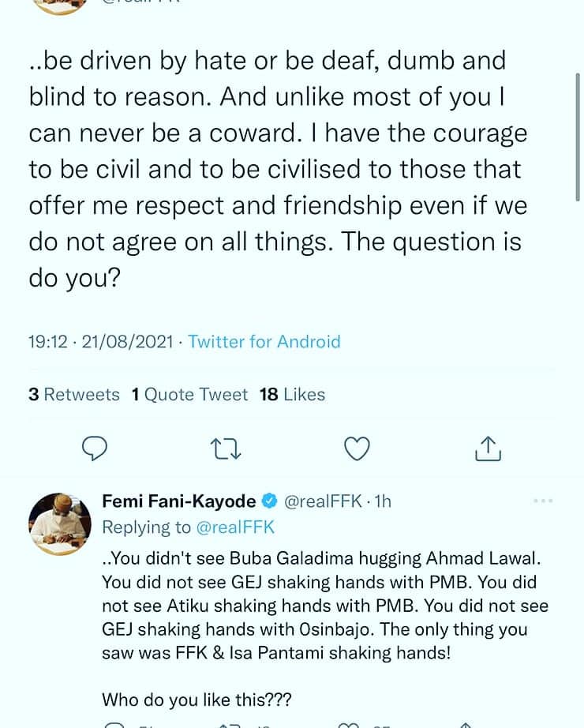The height and width of the screenshot is (728, 584).
Task: Show the 18 Likes list
Action: coord(292,394)
